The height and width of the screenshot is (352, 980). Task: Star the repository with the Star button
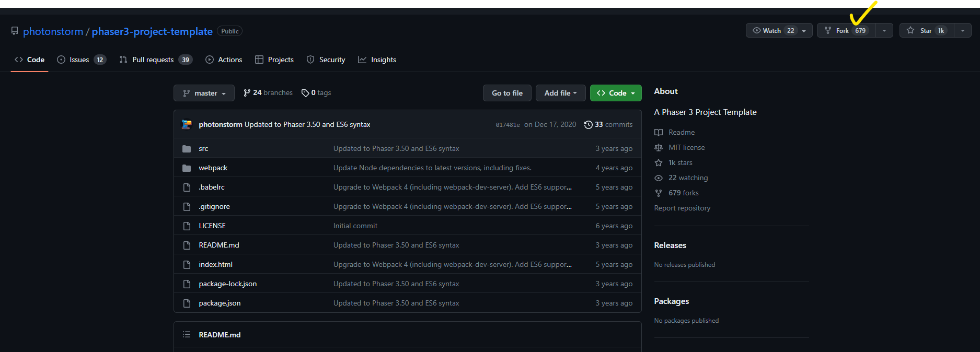927,31
